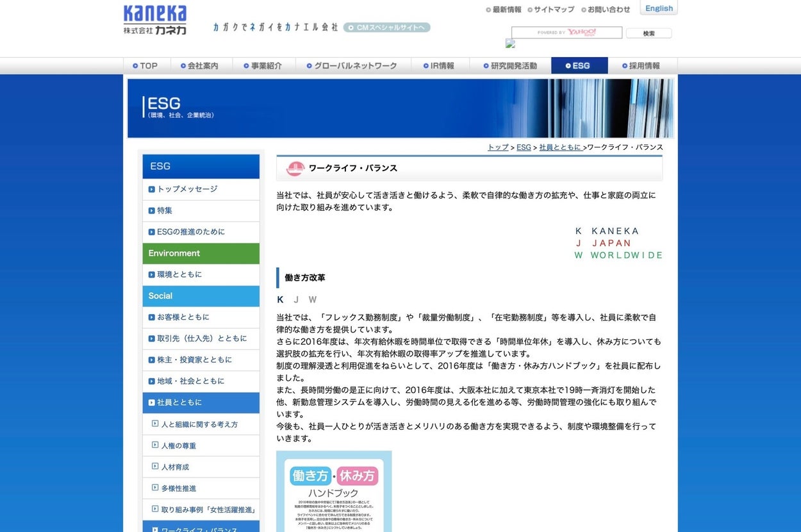Viewport: 801px width, 532px height.
Task: Click the red Kaneka icon beside ワークライフ・バランス heading
Action: [x=295, y=169]
